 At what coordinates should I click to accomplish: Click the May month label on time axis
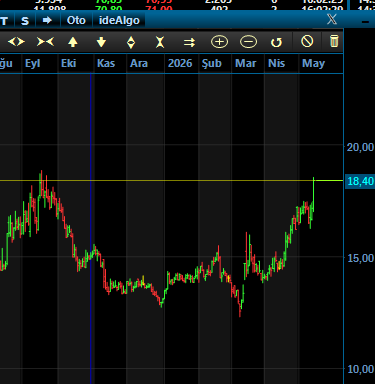click(313, 63)
